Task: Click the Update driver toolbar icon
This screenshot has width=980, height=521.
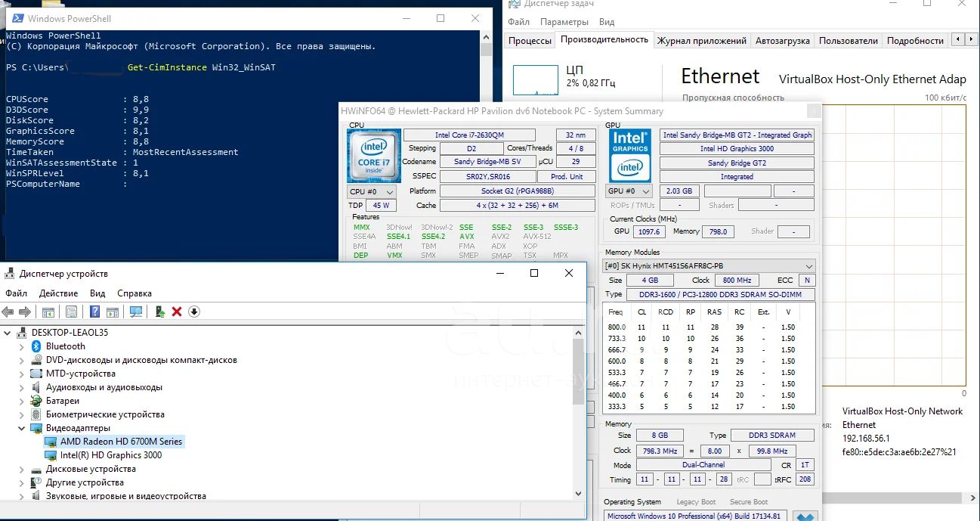Action: point(160,312)
